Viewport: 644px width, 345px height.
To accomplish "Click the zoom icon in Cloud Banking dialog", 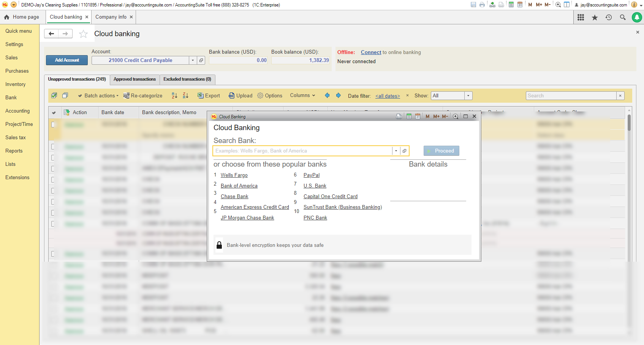I will [x=456, y=116].
